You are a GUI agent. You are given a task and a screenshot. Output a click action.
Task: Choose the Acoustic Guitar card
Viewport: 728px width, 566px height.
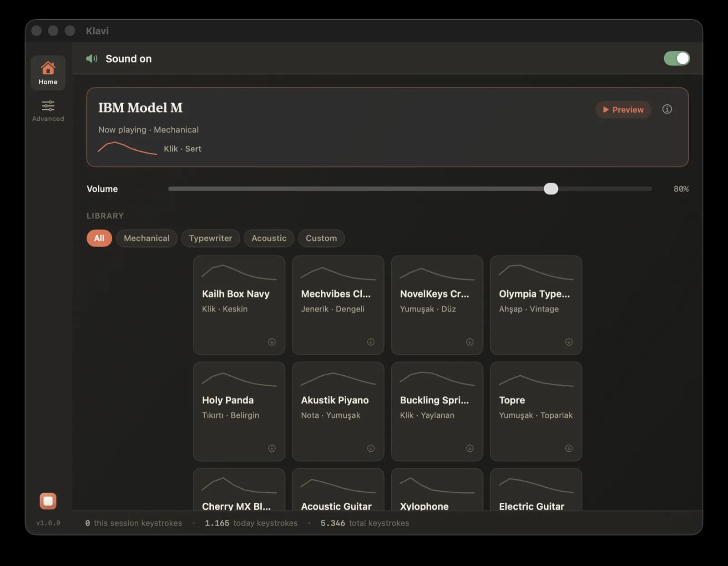[338, 490]
